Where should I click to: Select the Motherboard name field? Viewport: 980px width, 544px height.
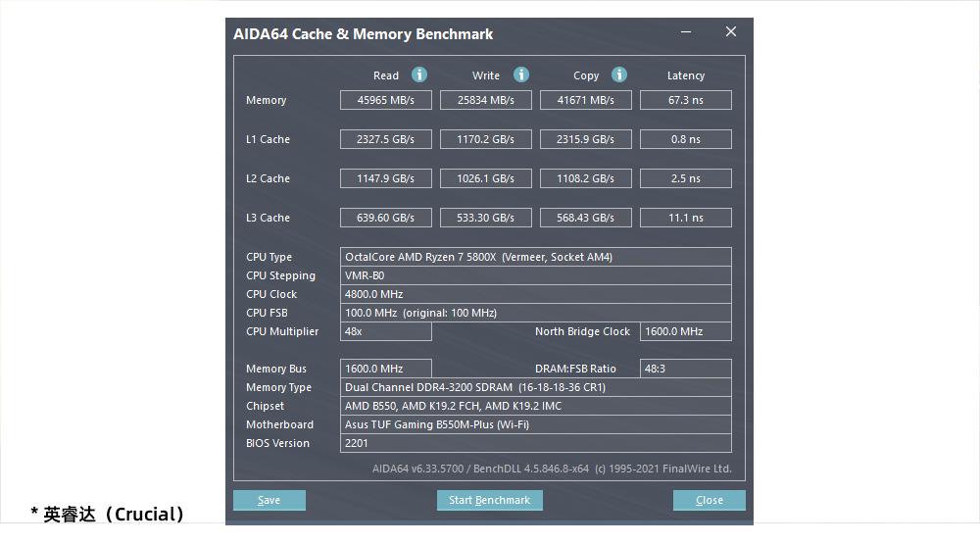pyautogui.click(x=535, y=424)
